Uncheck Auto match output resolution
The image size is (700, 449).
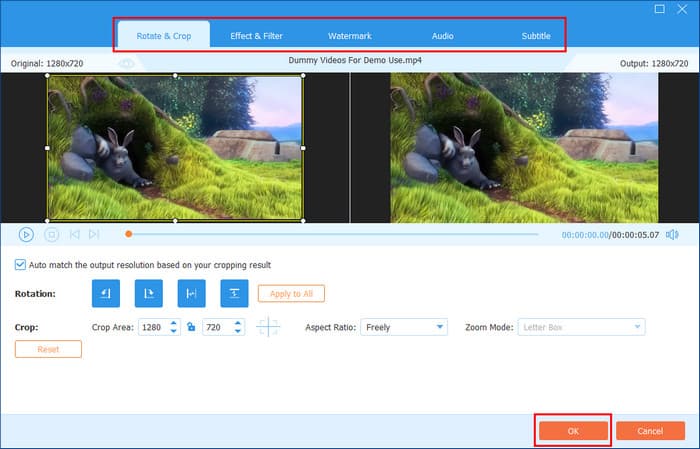pos(21,265)
